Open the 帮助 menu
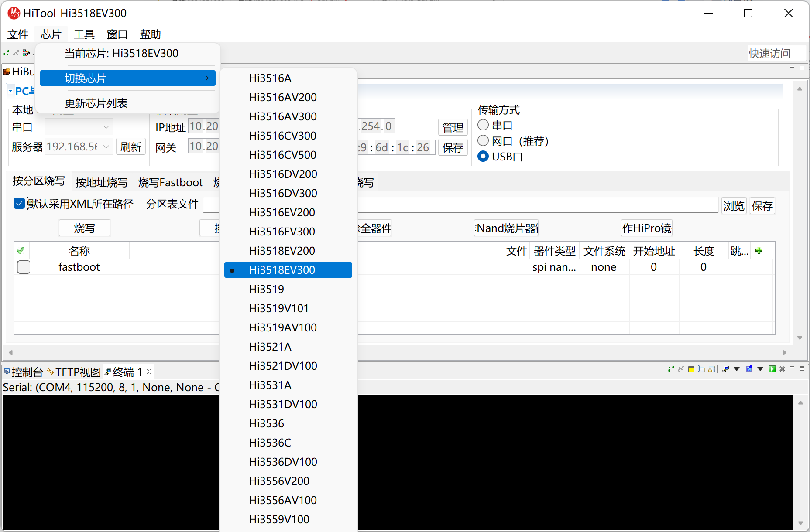 [x=151, y=34]
